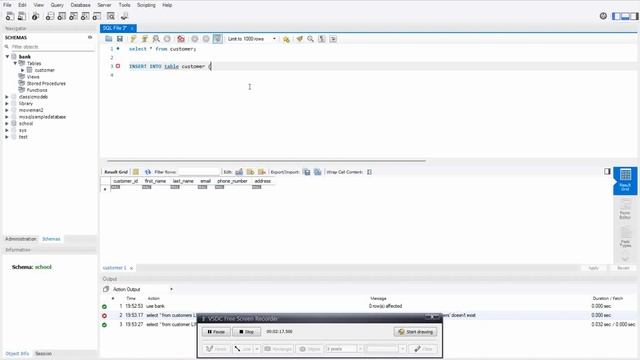Click Pause in VSDC Free Screen Recorder
Screen dimensions: 640x360
[216, 332]
